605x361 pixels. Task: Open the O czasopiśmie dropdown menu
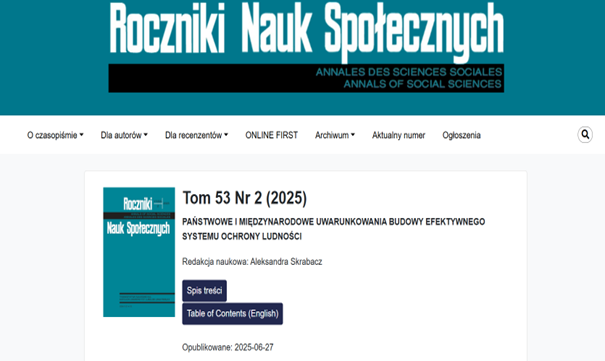tap(55, 135)
